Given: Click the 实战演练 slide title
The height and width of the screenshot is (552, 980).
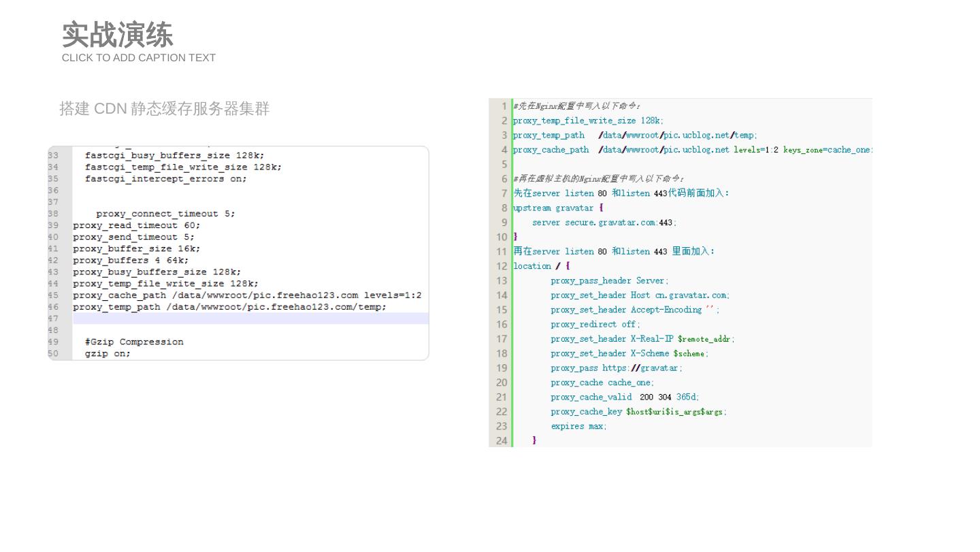Looking at the screenshot, I should [117, 35].
